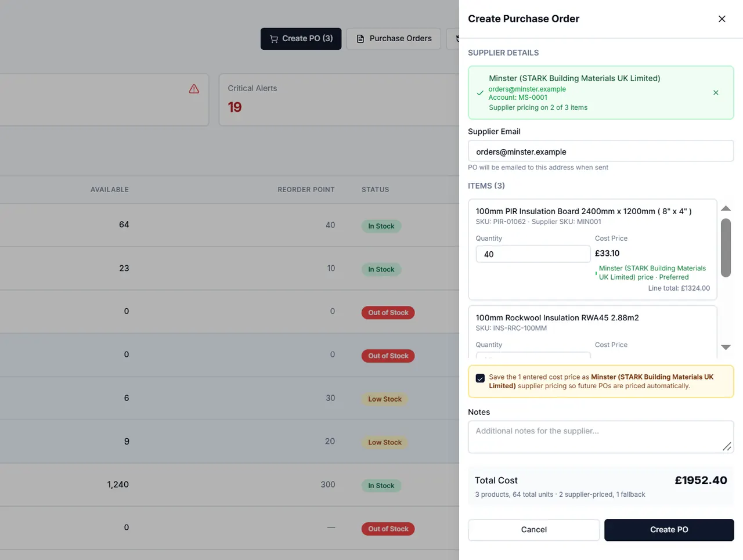743x560 pixels.
Task: Click the £33.10 cost price value
Action: 607,253
